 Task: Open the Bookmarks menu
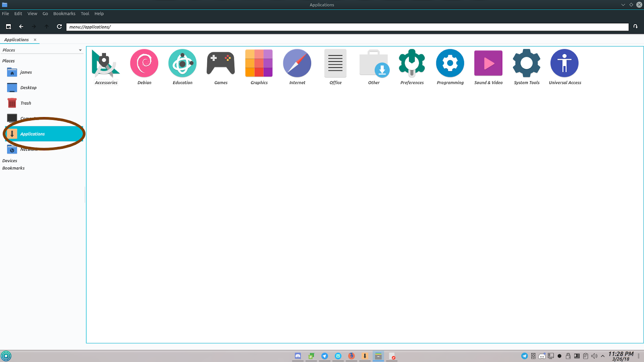[x=64, y=13]
